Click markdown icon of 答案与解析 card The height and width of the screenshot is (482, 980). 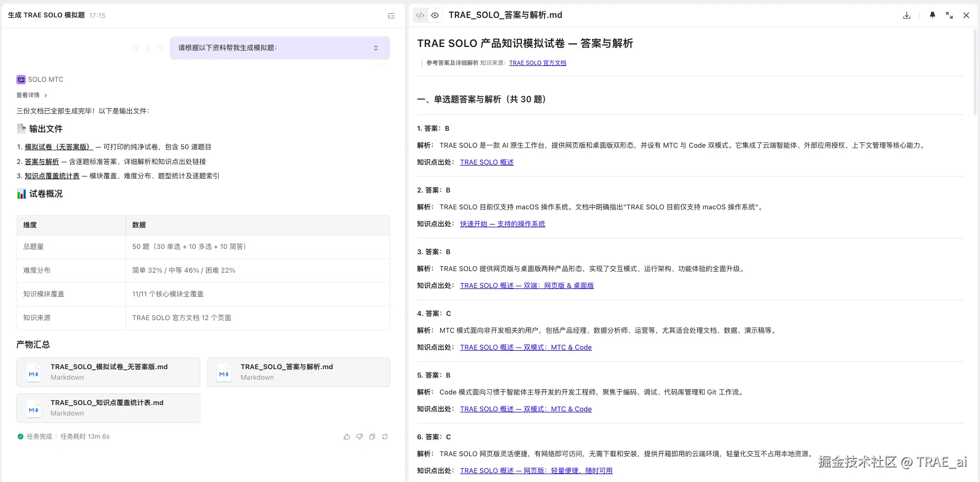coord(224,373)
